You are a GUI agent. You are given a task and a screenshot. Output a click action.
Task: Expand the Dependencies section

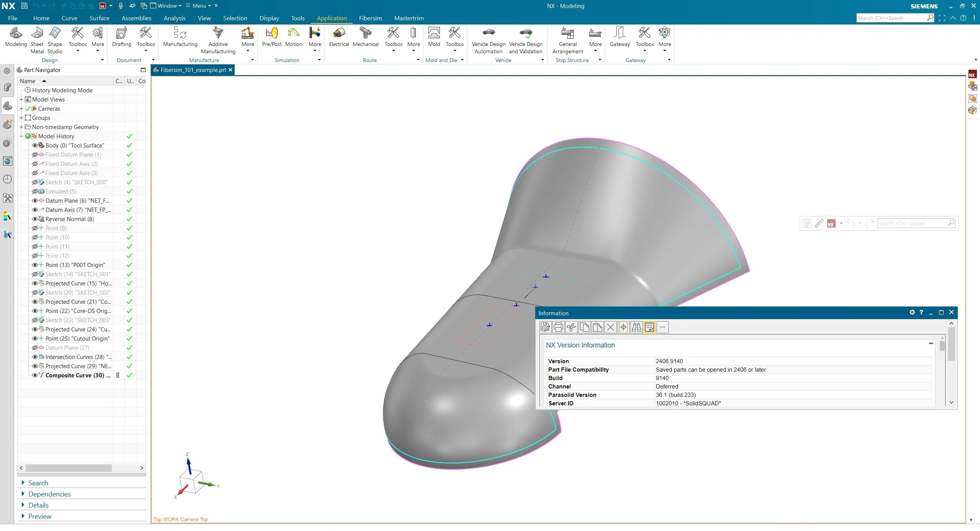(x=49, y=494)
